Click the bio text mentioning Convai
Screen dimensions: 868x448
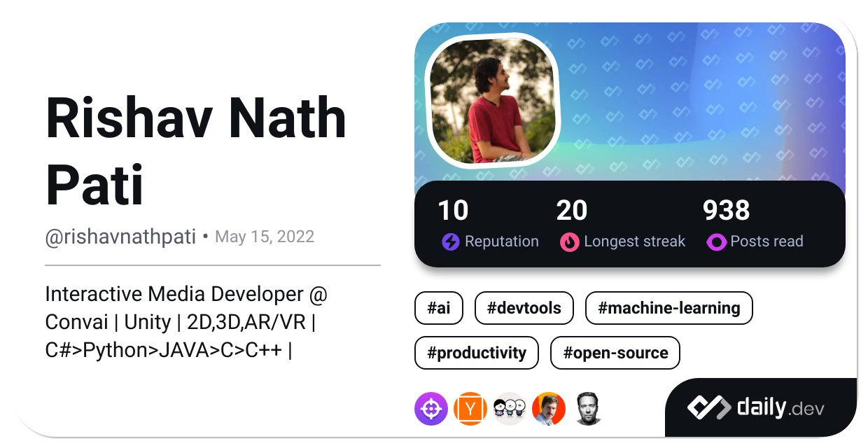[x=186, y=322]
